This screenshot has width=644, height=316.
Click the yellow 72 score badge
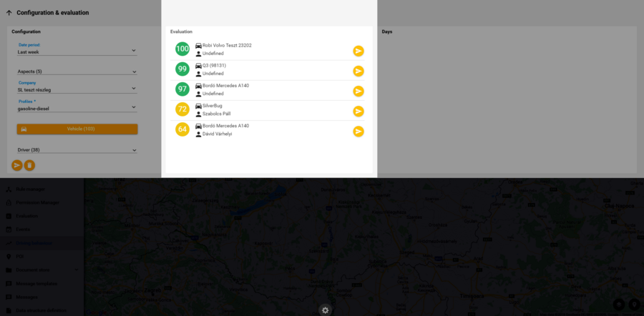(182, 109)
